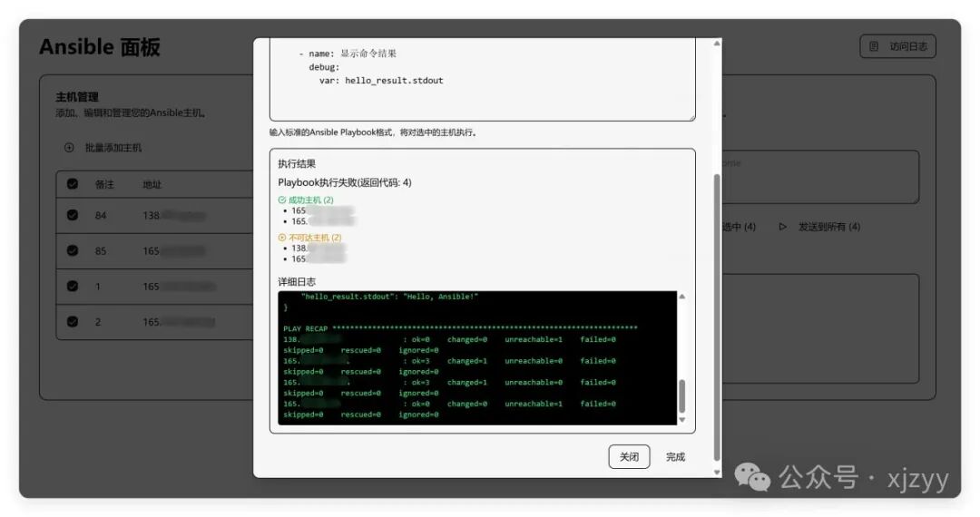The width and height of the screenshot is (980, 517).
Task: Click the Playbook执行失败(返回代码: 4) message
Action: click(345, 182)
